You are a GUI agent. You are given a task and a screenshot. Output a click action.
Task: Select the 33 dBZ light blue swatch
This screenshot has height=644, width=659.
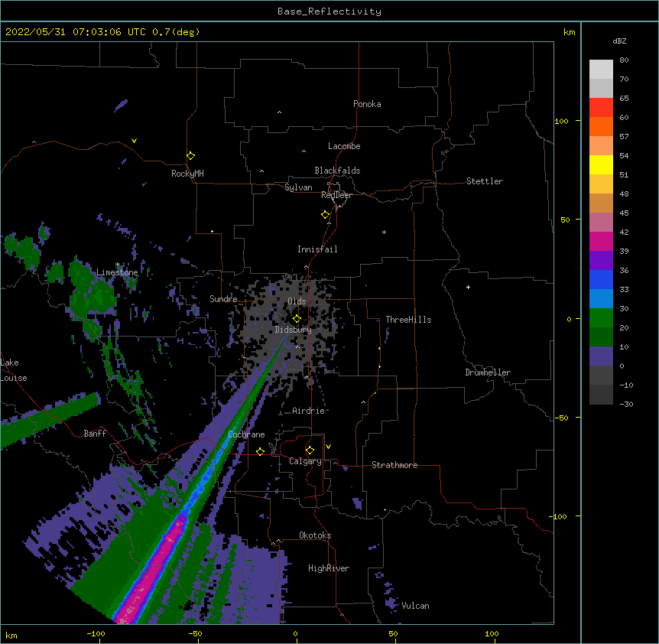[601, 298]
